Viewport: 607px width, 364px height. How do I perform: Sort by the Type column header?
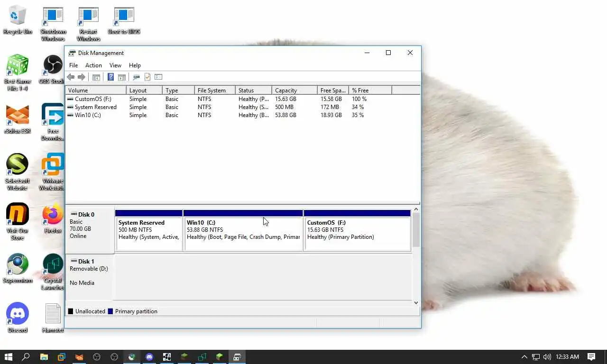click(x=178, y=90)
